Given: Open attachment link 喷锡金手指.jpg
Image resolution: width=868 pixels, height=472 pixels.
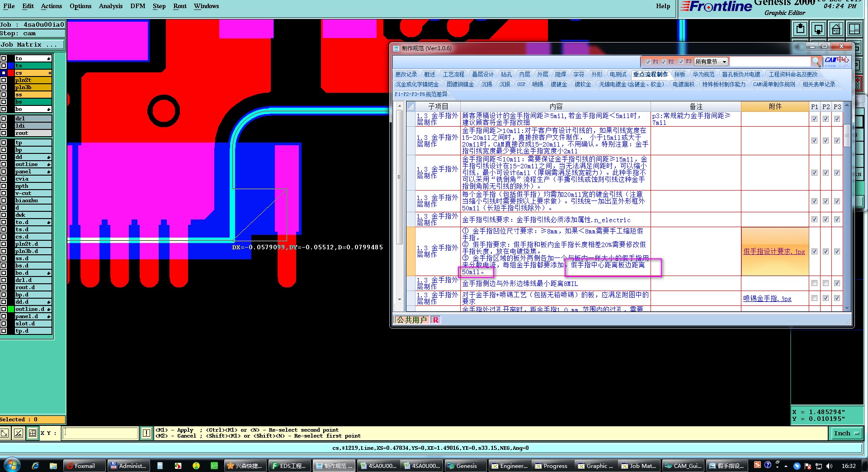Looking at the screenshot, I should [x=767, y=299].
